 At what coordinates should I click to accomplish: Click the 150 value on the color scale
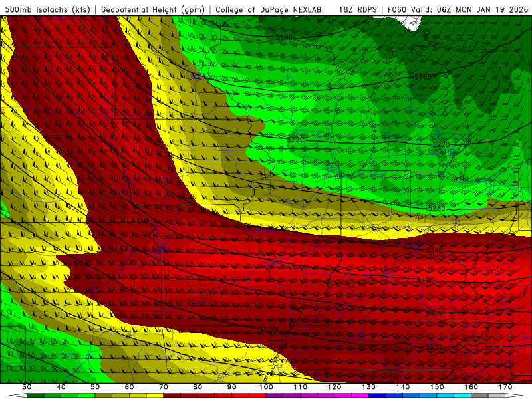click(437, 387)
